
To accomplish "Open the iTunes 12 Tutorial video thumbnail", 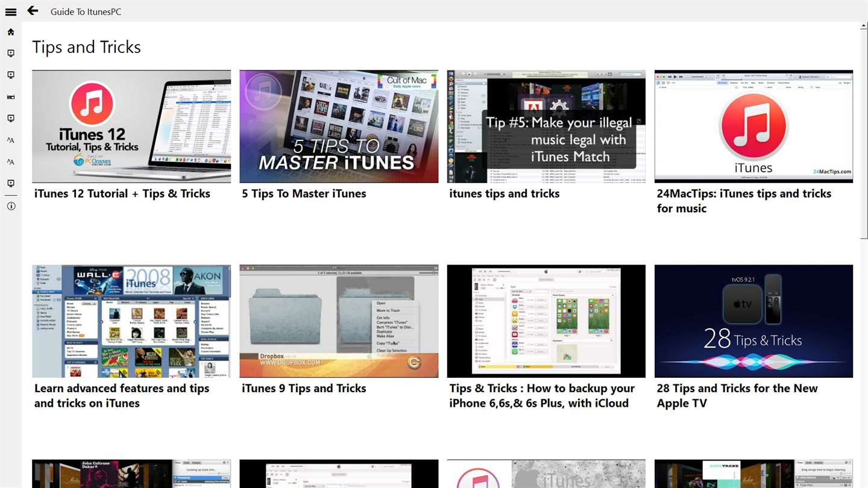I will tap(131, 127).
